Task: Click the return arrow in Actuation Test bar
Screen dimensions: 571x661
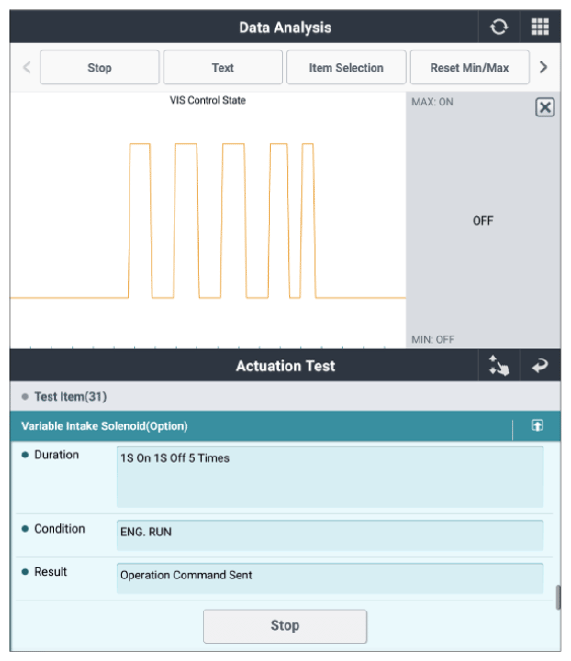Action: (540, 365)
